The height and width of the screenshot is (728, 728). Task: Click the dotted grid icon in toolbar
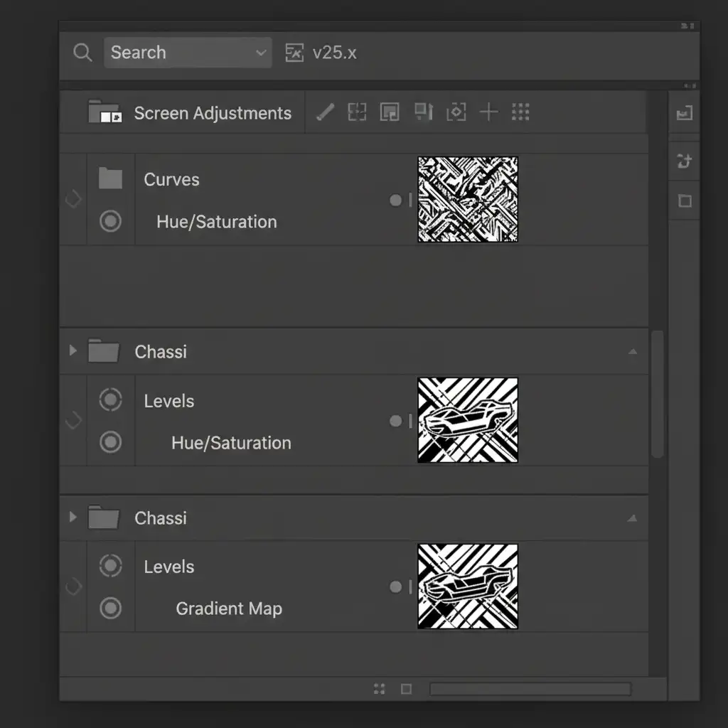521,112
